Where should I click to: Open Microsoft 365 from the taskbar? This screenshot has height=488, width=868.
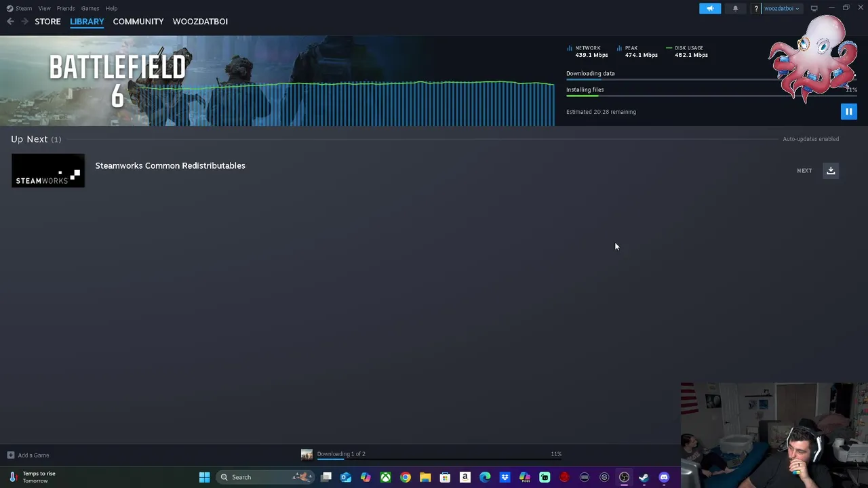[524, 477]
